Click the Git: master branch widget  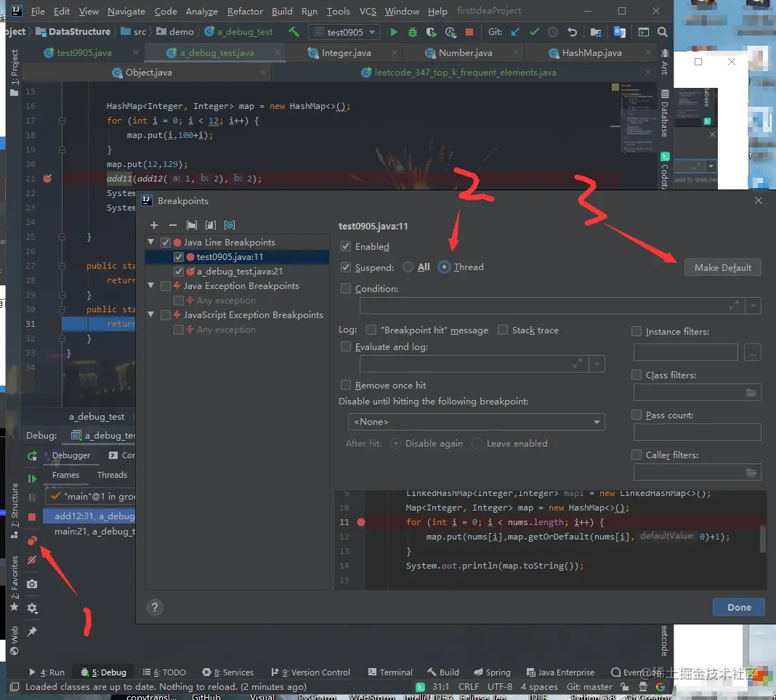click(589, 687)
